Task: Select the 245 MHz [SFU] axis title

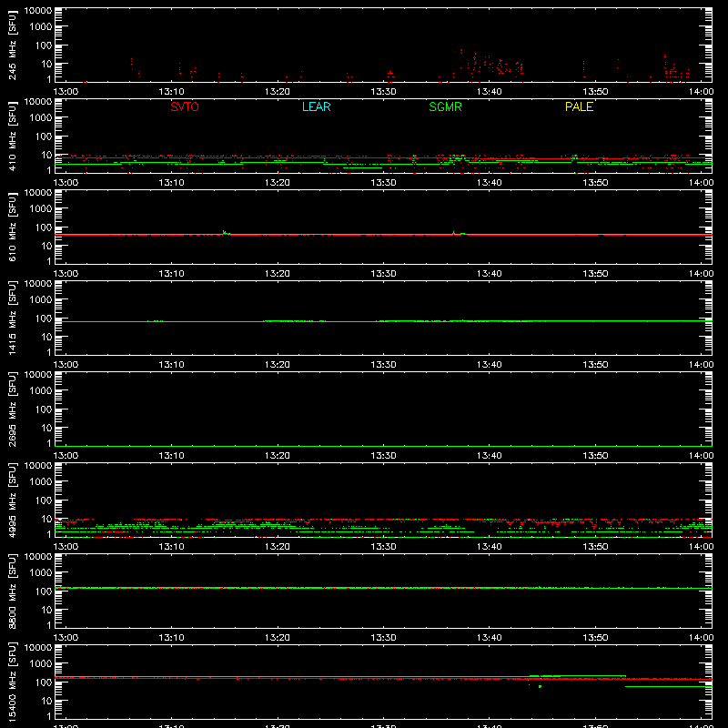Action: pos(12,45)
